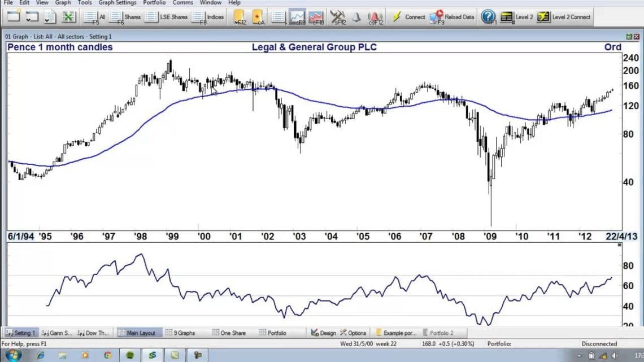Click the alarm bell icon
644x362 pixels.
(356, 17)
